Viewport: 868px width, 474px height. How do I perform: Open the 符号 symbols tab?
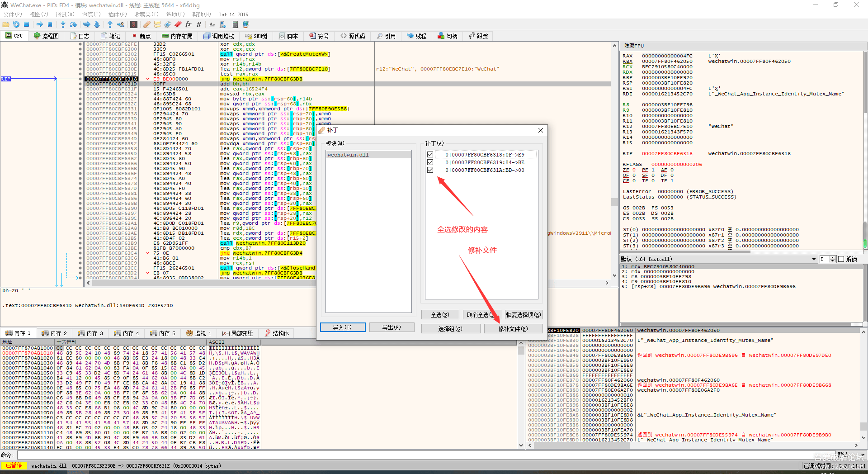tap(319, 36)
